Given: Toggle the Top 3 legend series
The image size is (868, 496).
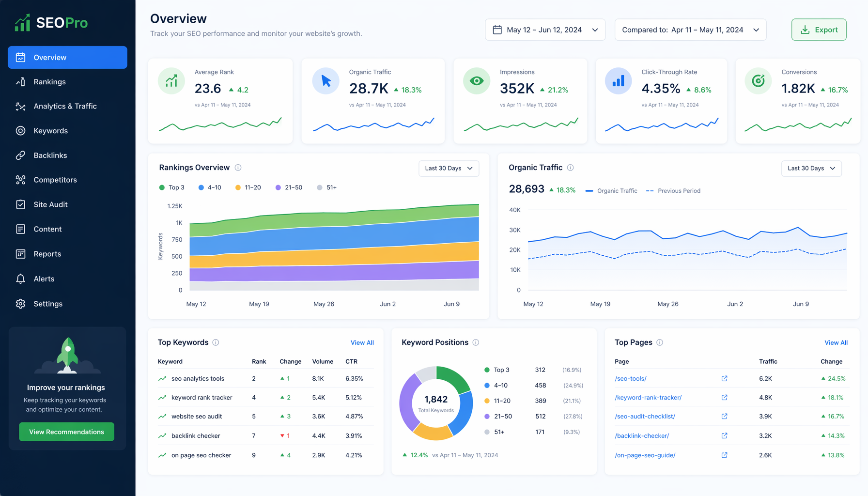Looking at the screenshot, I should point(171,187).
